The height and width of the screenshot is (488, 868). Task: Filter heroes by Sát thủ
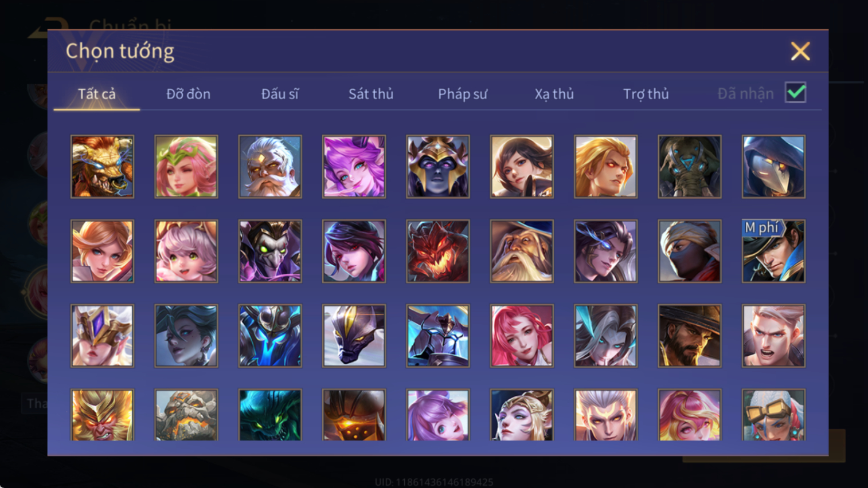click(x=371, y=94)
